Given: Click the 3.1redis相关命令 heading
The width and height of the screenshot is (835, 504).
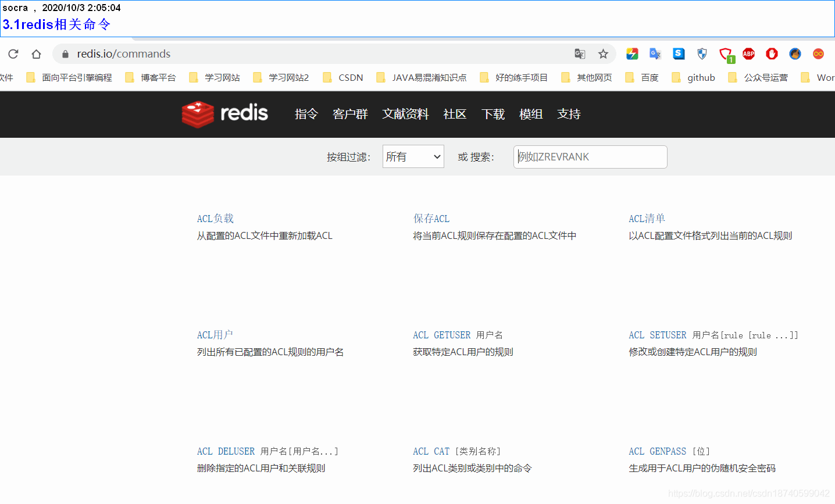Looking at the screenshot, I should [x=56, y=24].
